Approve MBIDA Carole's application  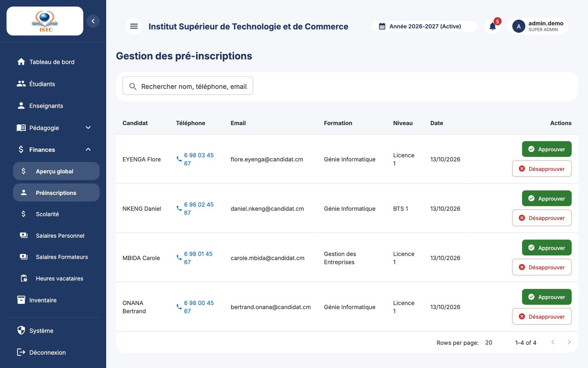(x=546, y=248)
